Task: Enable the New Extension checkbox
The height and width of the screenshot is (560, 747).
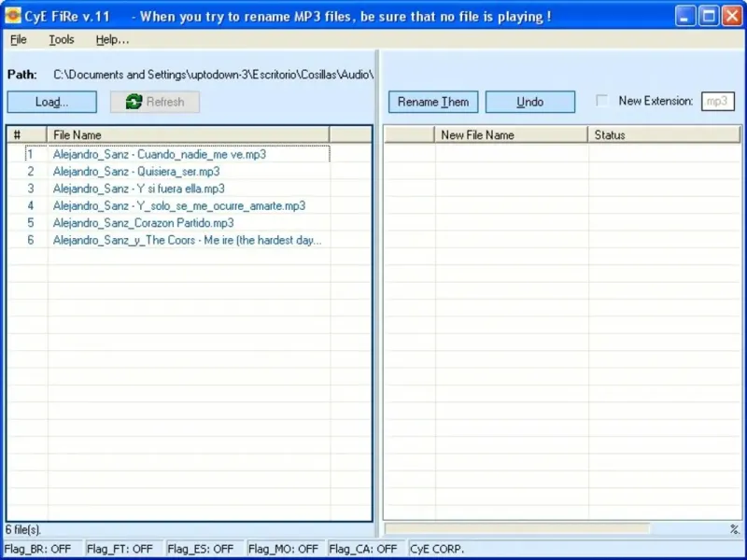Action: (602, 101)
